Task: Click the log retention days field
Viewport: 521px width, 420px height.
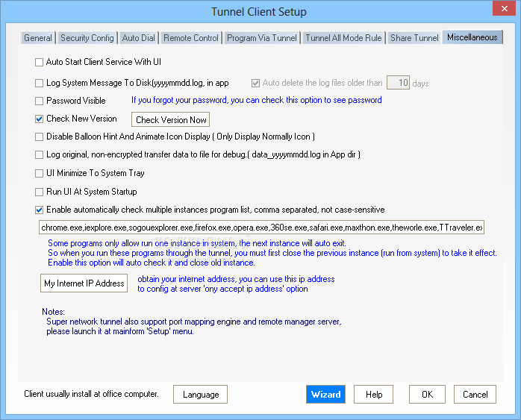Action: tap(398, 83)
